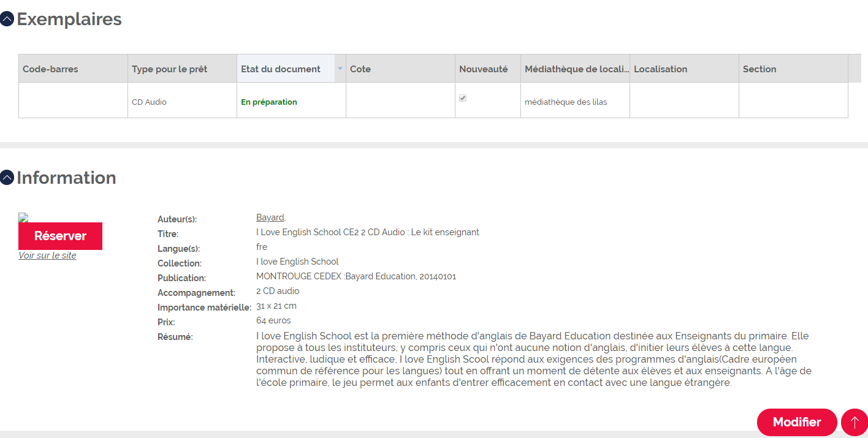Select the title I Love English School CE2 text

tap(368, 232)
